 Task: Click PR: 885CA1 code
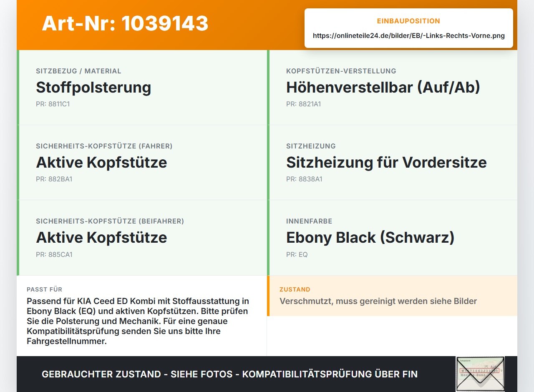click(54, 254)
